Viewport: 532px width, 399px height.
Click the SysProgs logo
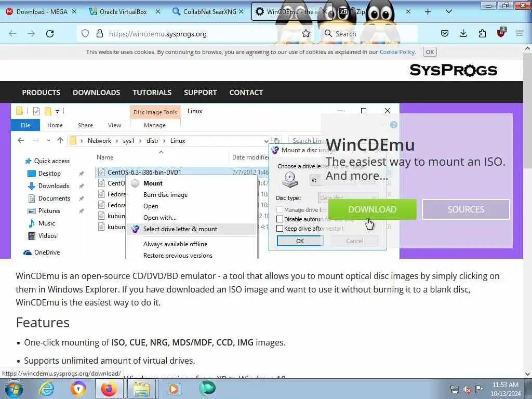pyautogui.click(x=453, y=70)
